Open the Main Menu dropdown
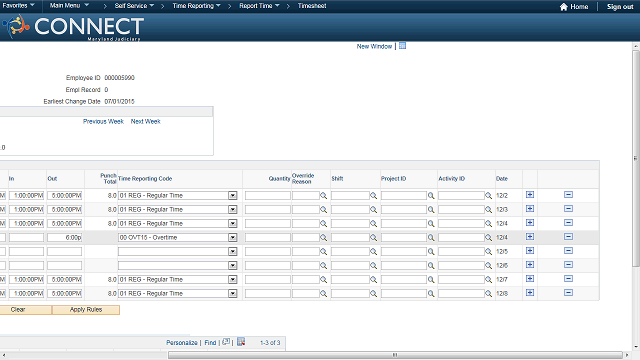The height and width of the screenshot is (360, 640). pyautogui.click(x=69, y=6)
